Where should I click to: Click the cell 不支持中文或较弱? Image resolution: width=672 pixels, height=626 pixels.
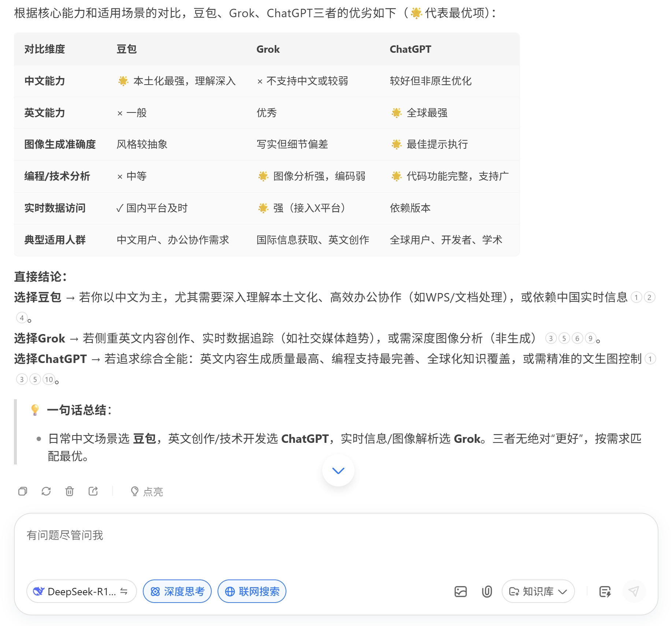(302, 81)
